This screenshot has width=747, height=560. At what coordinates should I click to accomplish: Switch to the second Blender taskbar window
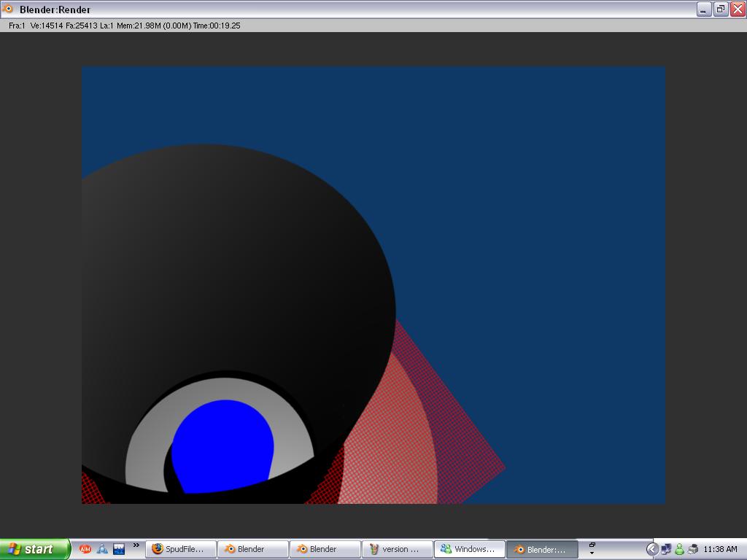coord(325,549)
